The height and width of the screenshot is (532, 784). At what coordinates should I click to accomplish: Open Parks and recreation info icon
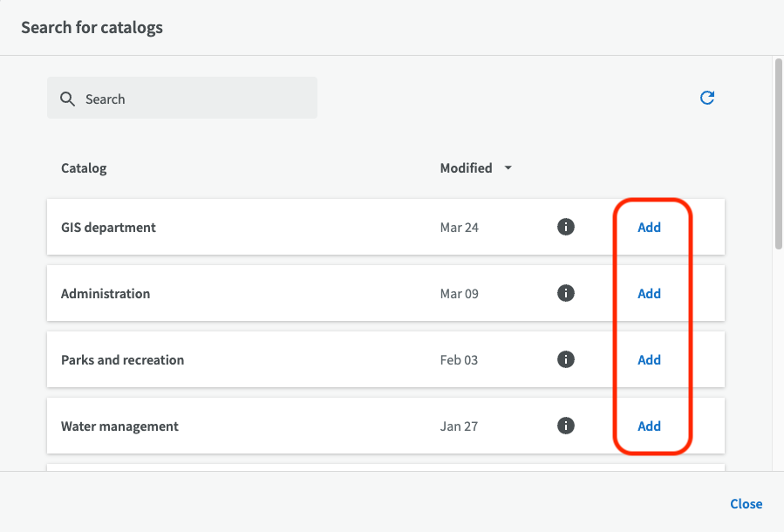566,359
